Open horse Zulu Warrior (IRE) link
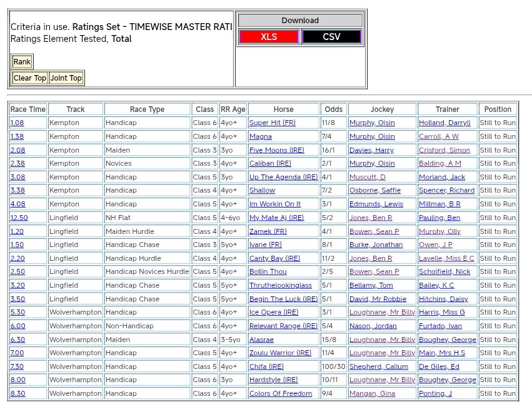 (x=280, y=353)
